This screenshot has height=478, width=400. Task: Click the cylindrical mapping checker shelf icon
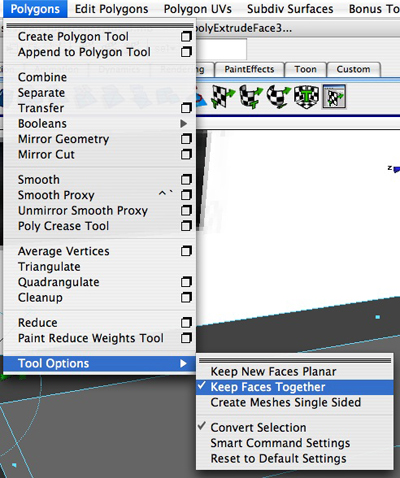click(x=251, y=96)
